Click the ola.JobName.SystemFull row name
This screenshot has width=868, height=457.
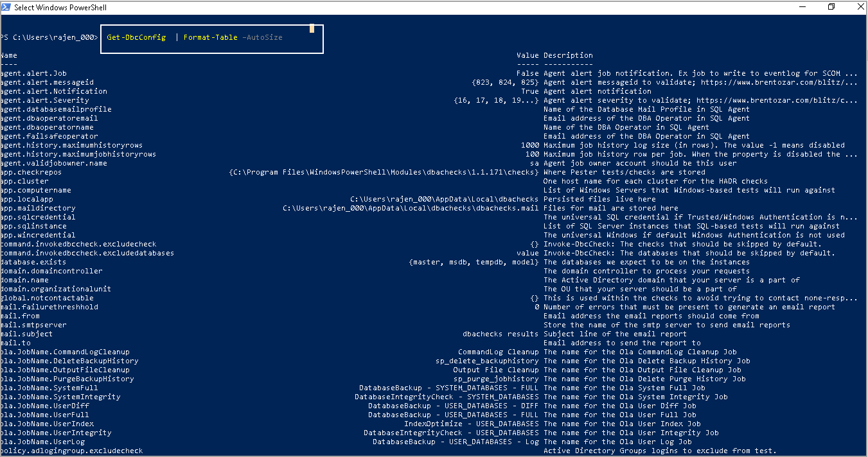click(49, 388)
